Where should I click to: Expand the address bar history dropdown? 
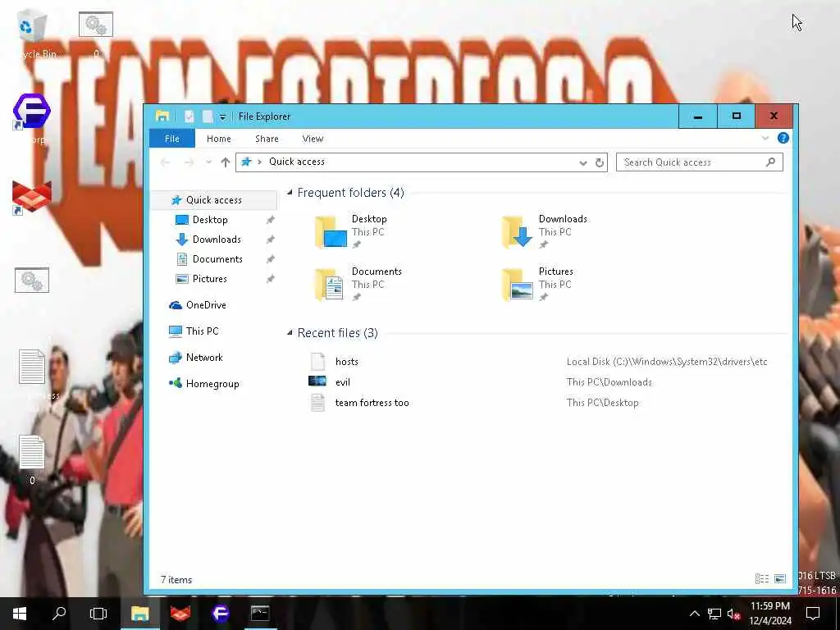[x=583, y=163]
